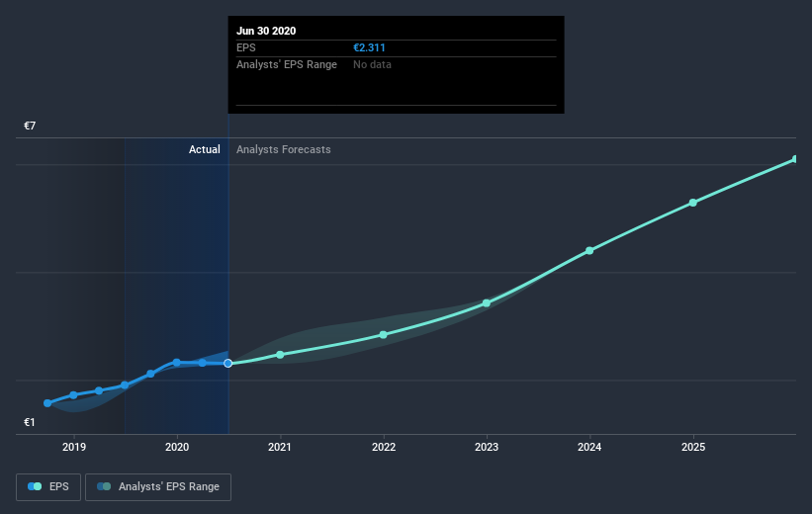Click the €2.311 EPS tooltip value
This screenshot has width=812, height=514.
tap(369, 47)
